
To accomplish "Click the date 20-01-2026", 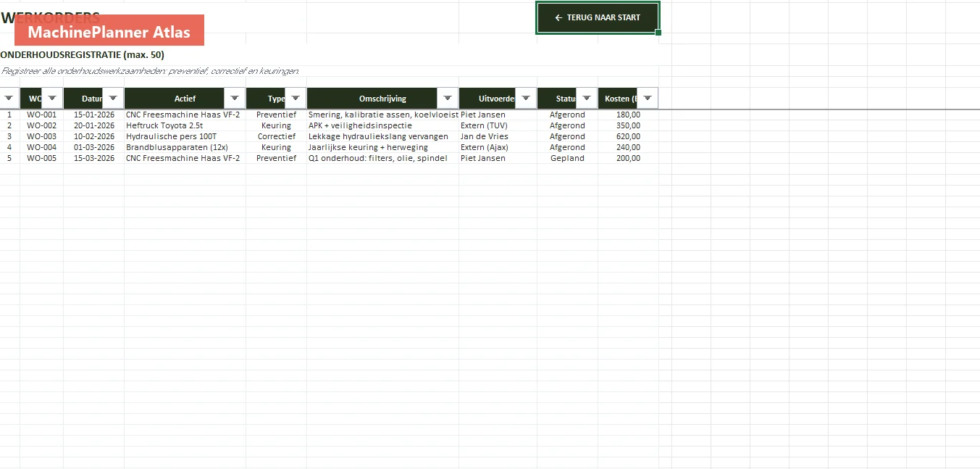I will pyautogui.click(x=94, y=125).
